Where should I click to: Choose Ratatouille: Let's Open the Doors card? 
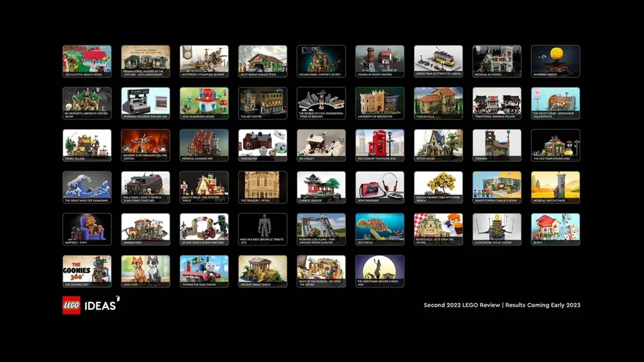pyautogui.click(x=438, y=230)
